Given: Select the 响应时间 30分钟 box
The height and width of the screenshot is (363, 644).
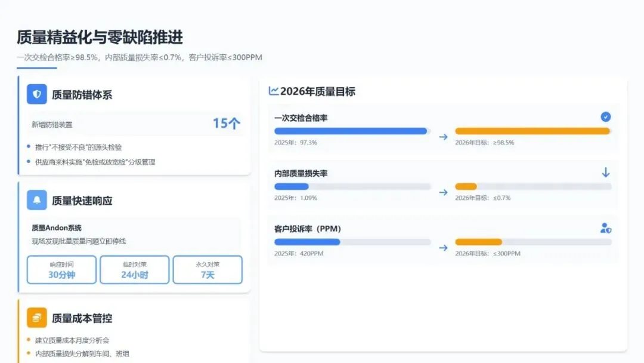Looking at the screenshot, I should 62,270.
